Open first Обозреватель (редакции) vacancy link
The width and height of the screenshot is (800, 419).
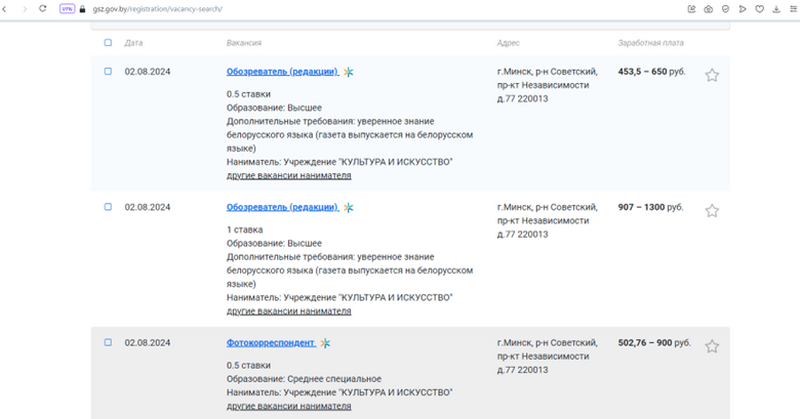(x=281, y=72)
